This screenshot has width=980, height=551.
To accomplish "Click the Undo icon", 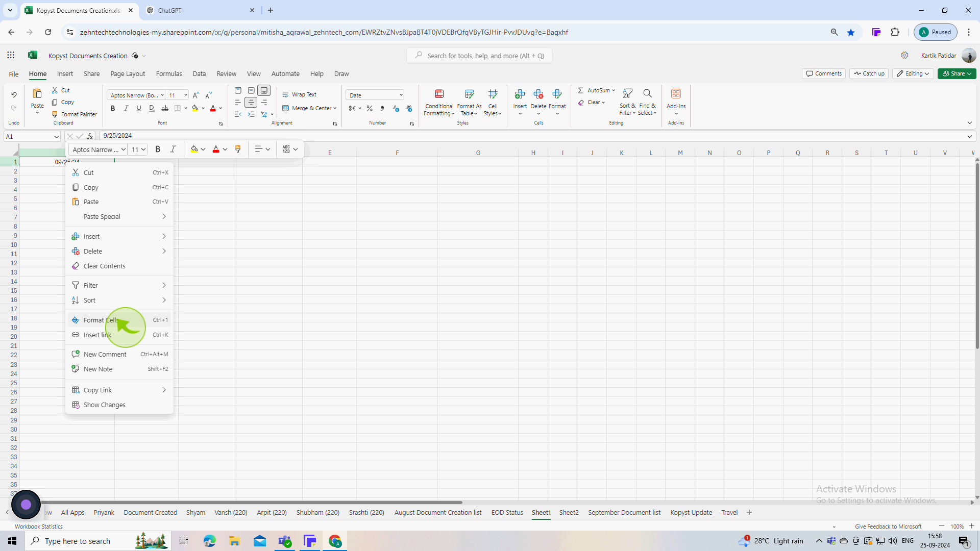I will [14, 95].
